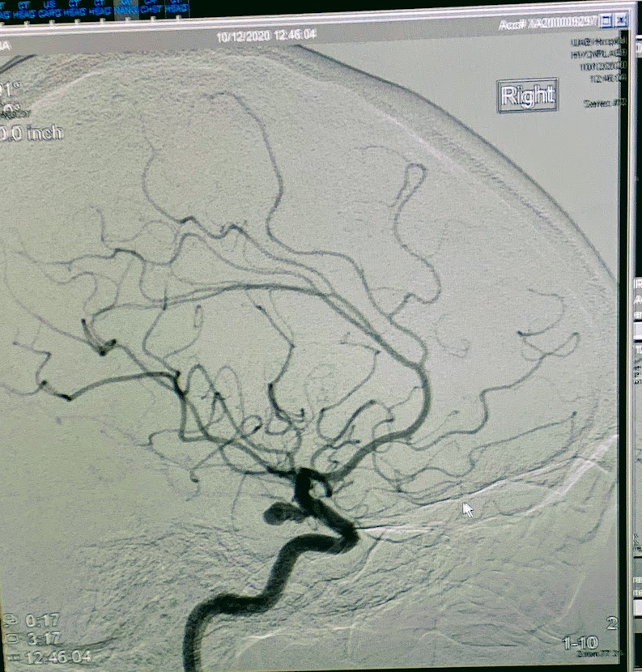Screen dimensions: 642x672
Task: Close the angiogram image window
Action: [x=621, y=20]
